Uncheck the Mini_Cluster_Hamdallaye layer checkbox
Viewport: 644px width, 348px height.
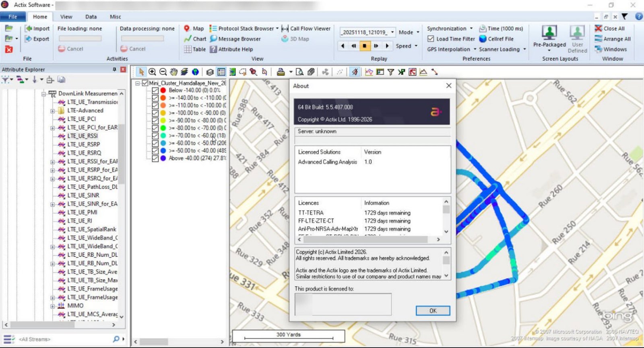tap(145, 83)
